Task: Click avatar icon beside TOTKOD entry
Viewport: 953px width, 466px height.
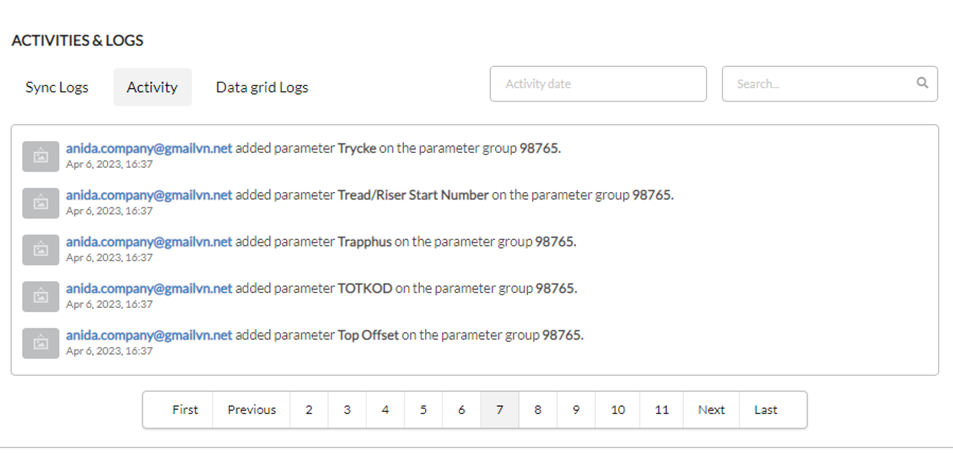Action: click(41, 296)
